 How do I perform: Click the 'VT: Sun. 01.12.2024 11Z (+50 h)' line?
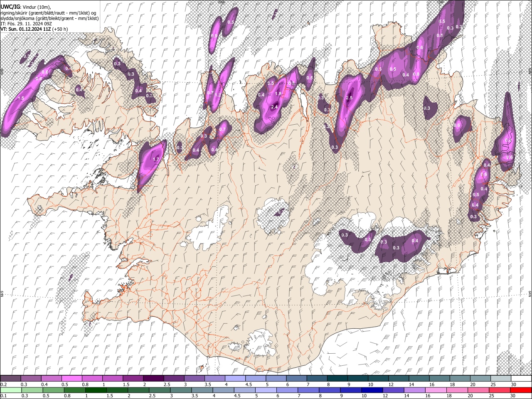point(34,29)
